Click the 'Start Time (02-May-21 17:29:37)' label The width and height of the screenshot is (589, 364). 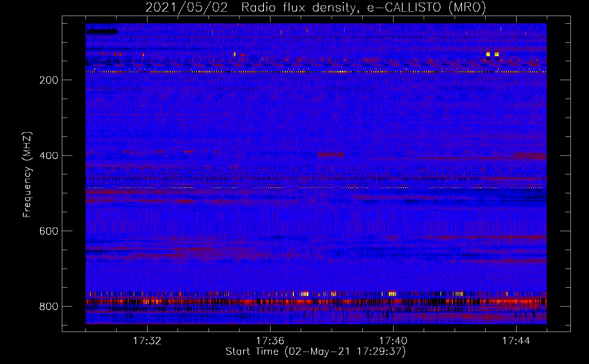coord(316,352)
